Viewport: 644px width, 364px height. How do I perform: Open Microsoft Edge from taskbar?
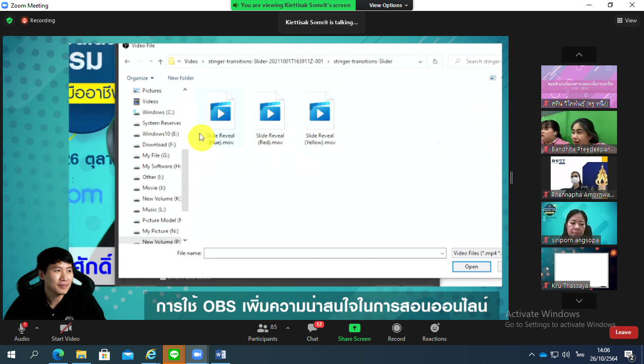tap(58, 355)
